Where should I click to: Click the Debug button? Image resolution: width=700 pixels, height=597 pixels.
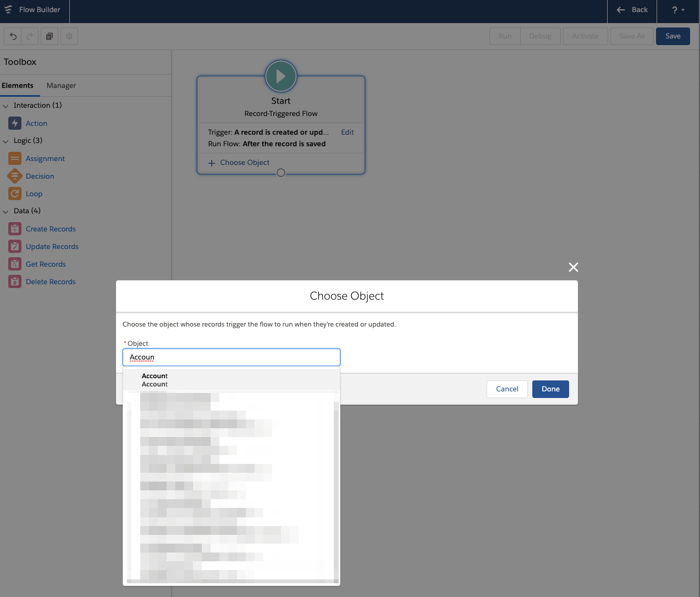point(540,36)
